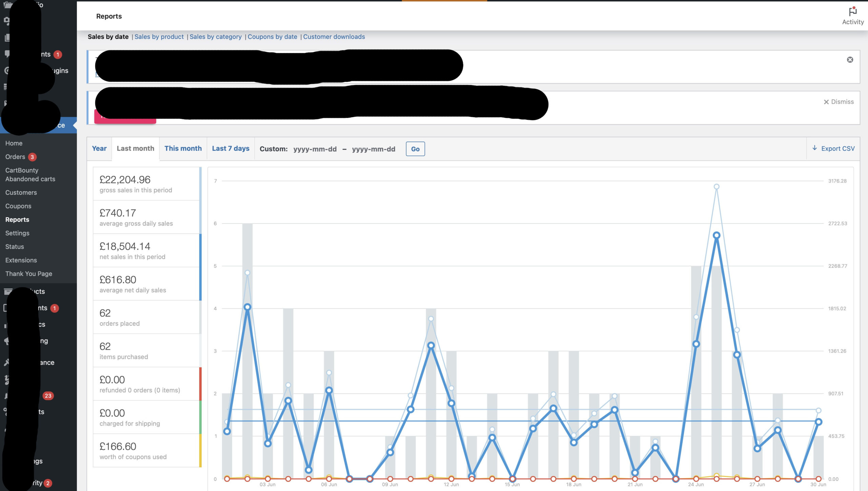Toggle net sales in this period legend

(x=146, y=250)
